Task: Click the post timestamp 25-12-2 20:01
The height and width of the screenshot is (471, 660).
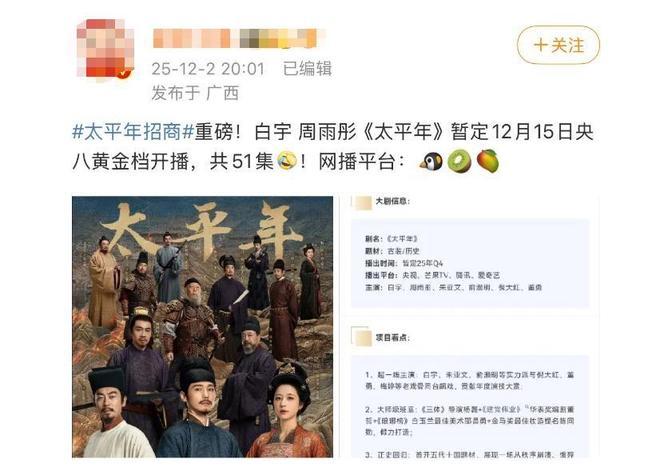Action: pos(208,69)
